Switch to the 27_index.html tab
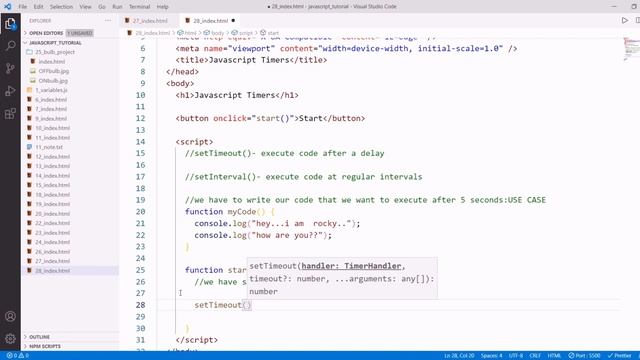The height and width of the screenshot is (360, 640). (x=149, y=20)
